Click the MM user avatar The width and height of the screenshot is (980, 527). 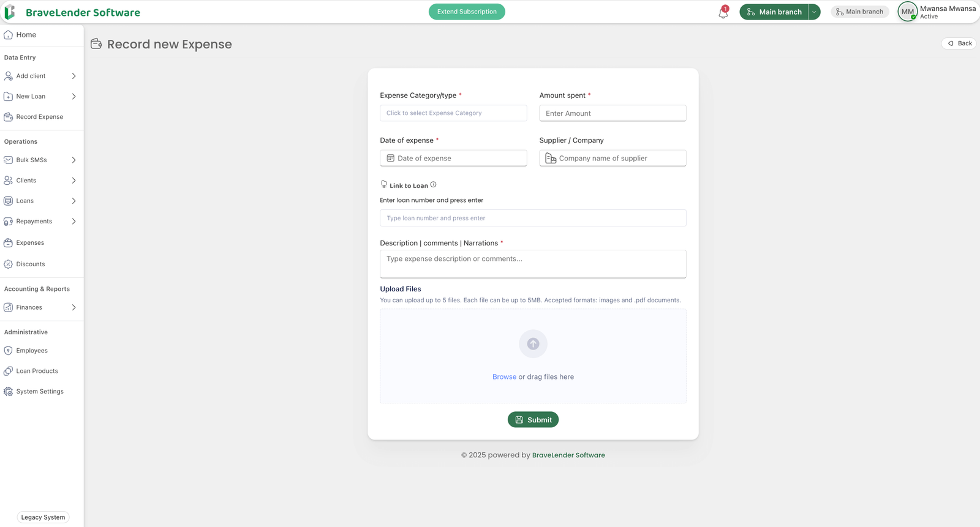[x=907, y=12]
